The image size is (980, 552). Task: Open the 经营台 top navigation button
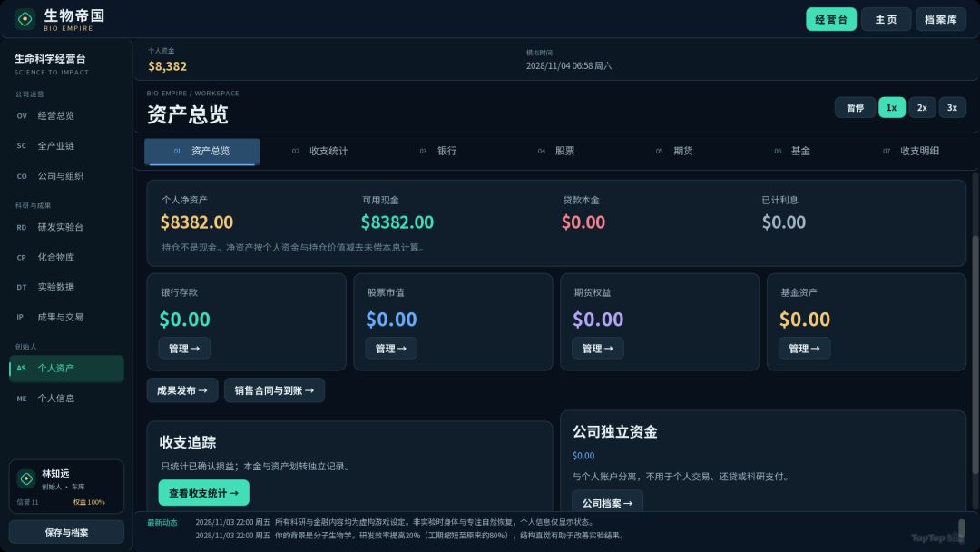click(830, 19)
